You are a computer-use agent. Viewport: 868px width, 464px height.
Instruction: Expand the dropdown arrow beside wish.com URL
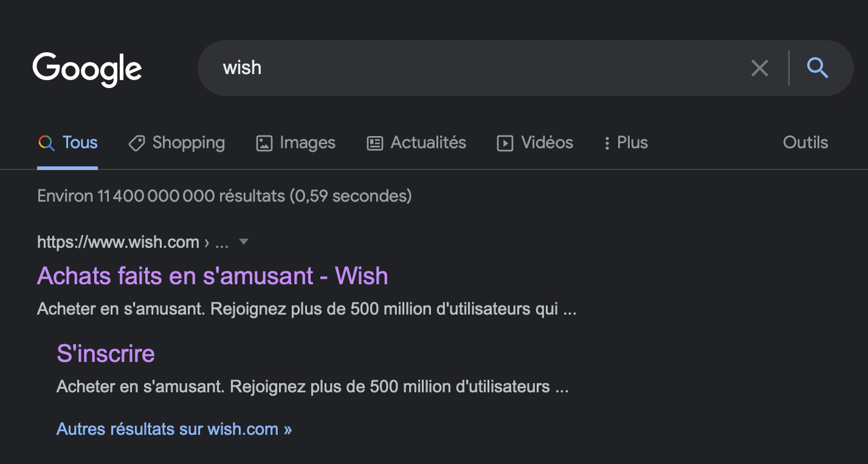(243, 242)
